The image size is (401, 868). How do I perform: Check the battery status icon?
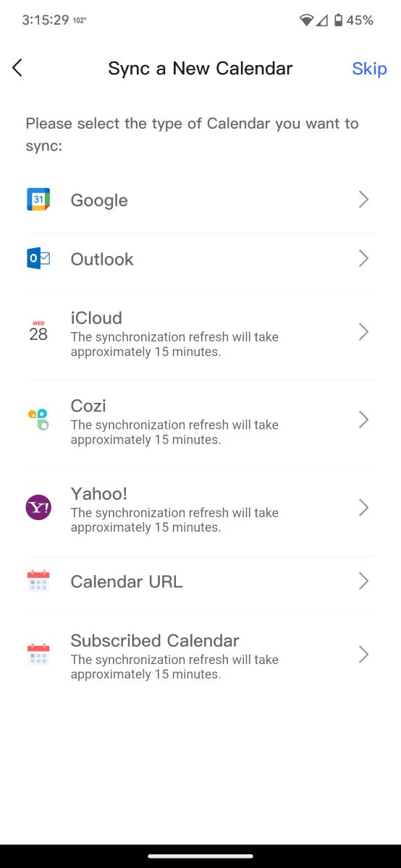click(x=337, y=20)
